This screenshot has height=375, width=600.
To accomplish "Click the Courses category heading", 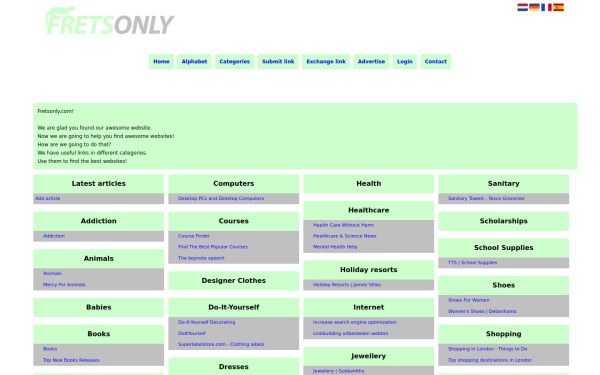I will click(234, 221).
